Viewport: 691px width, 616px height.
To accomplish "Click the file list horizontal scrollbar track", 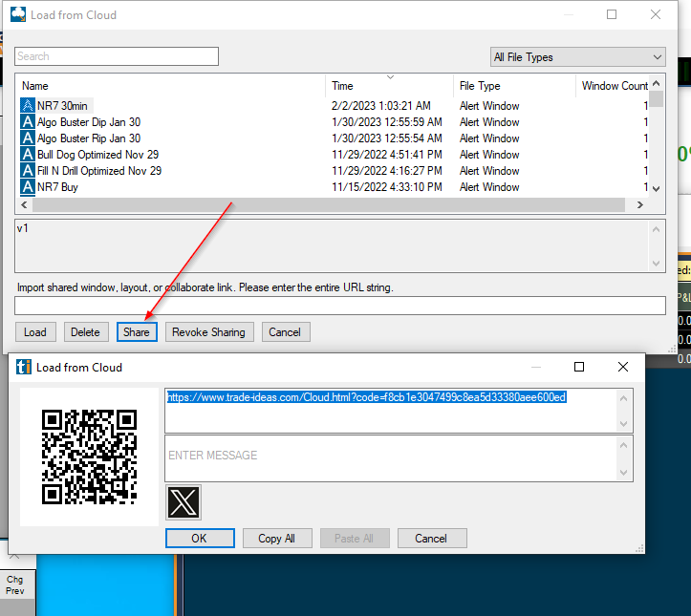I will [x=329, y=204].
